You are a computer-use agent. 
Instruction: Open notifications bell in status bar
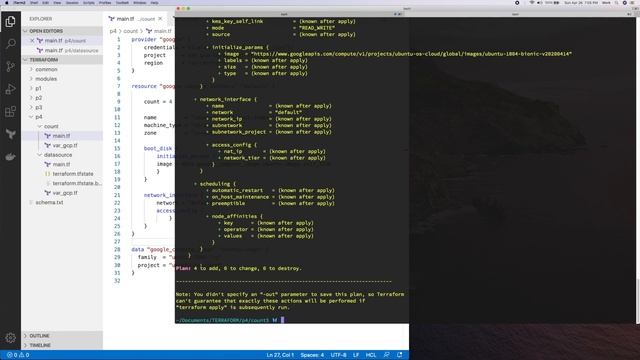click(x=400, y=355)
